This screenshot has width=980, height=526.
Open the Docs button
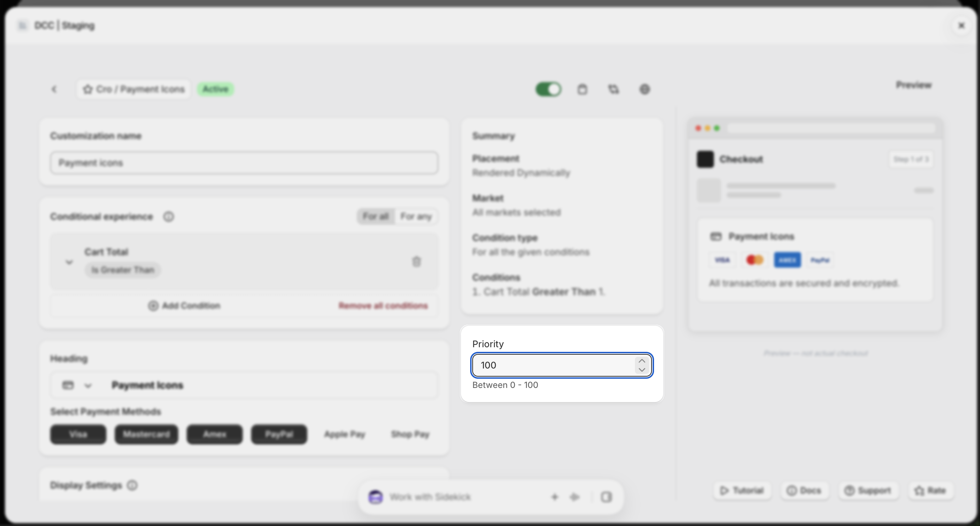tap(804, 491)
